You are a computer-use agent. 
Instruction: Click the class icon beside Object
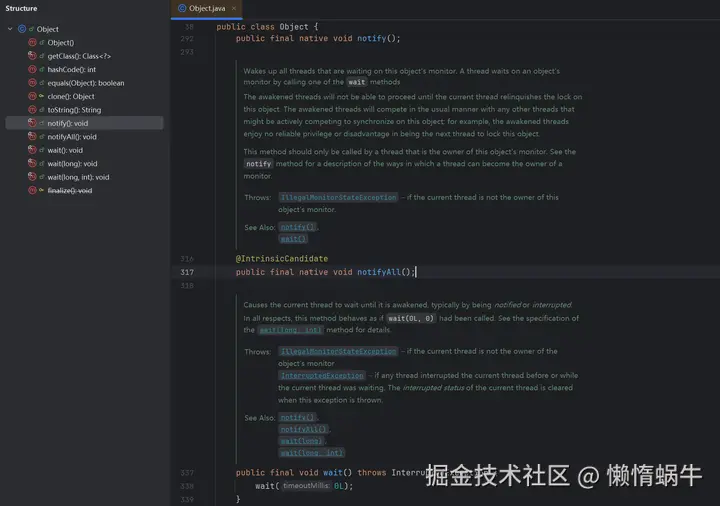point(22,29)
